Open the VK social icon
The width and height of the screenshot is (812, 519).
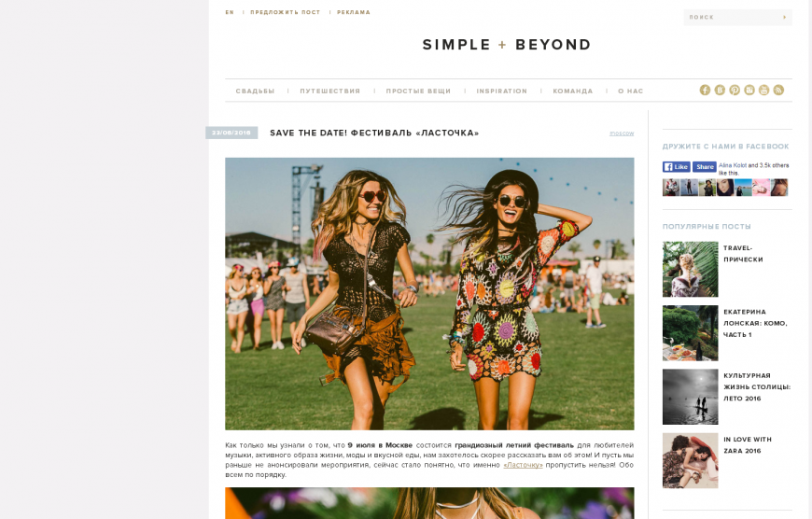[720, 91]
